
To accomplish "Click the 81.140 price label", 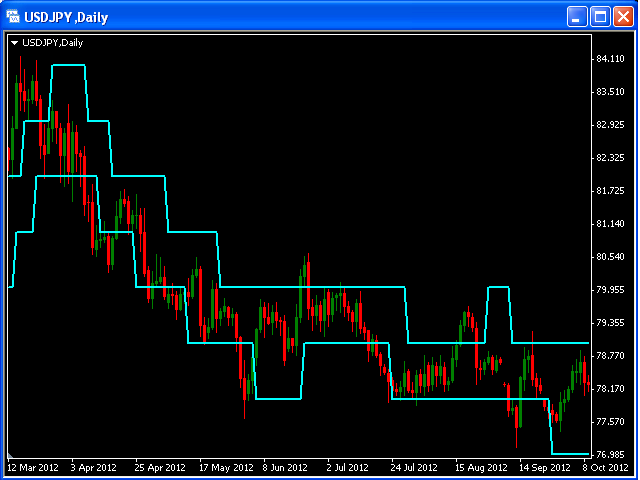I will pyautogui.click(x=610, y=224).
